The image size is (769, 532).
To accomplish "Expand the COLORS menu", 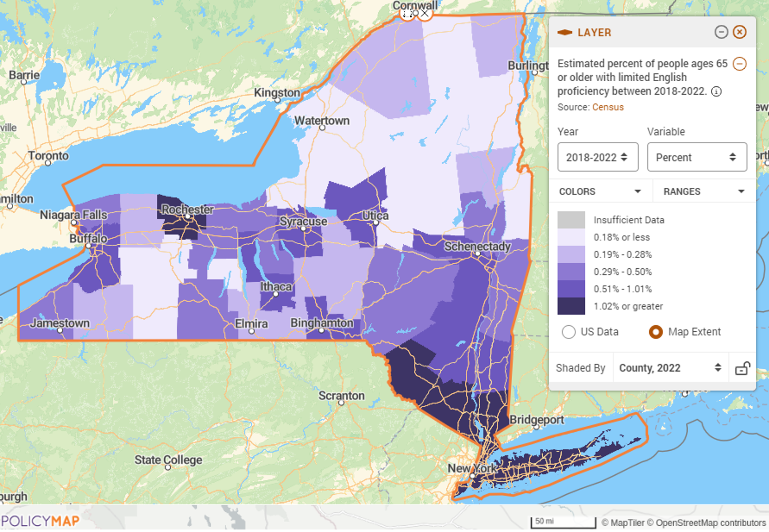I will click(600, 192).
